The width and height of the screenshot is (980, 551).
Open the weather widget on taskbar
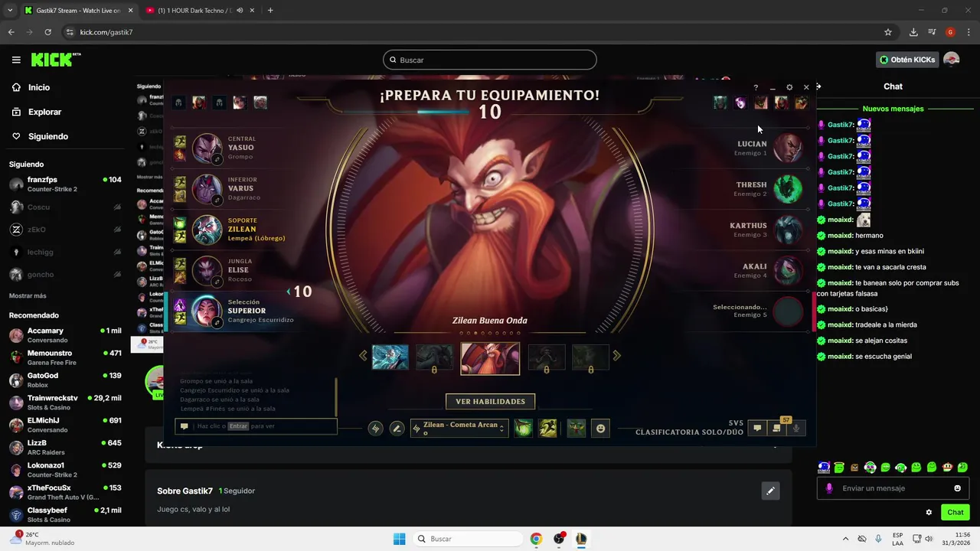tap(43, 539)
